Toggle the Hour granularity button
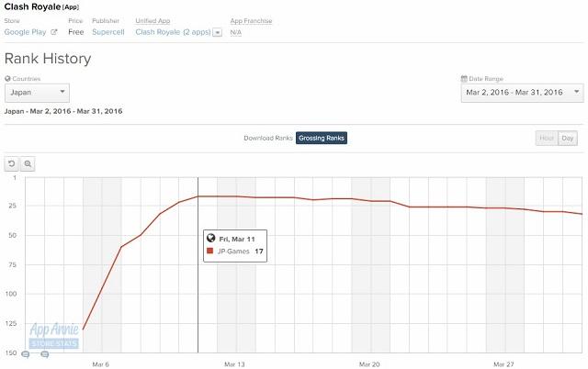The image size is (588, 369). pos(547,139)
